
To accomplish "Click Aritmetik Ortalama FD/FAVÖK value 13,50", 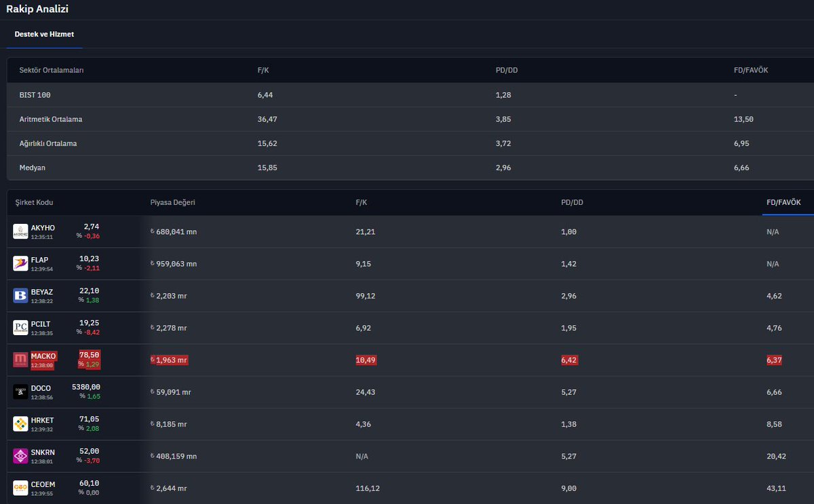I will coord(743,119).
